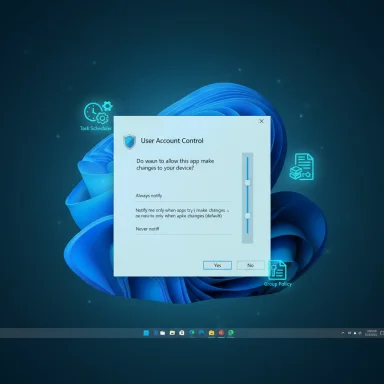Open the white shopping bag Store icon
Screen dimensions: 384x384
point(182,333)
